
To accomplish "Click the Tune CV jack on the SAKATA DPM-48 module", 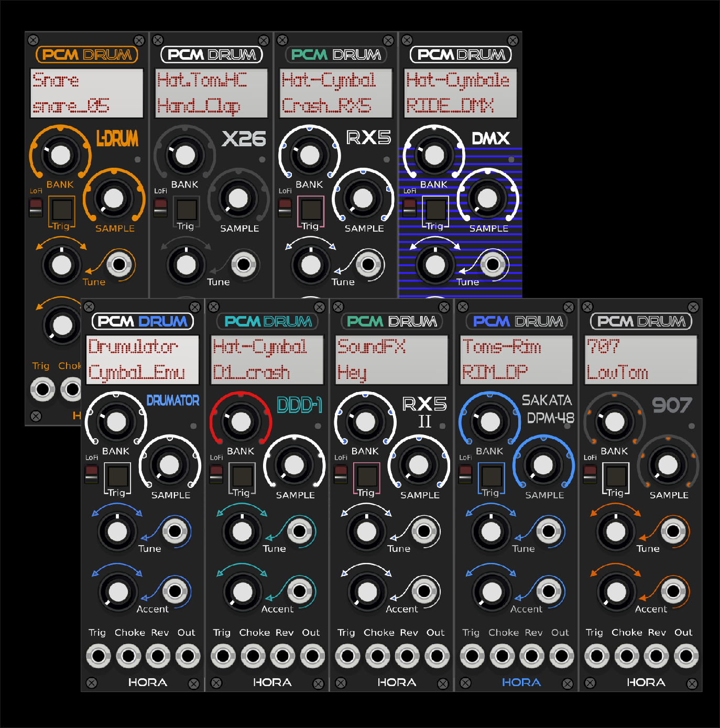I will pyautogui.click(x=549, y=531).
